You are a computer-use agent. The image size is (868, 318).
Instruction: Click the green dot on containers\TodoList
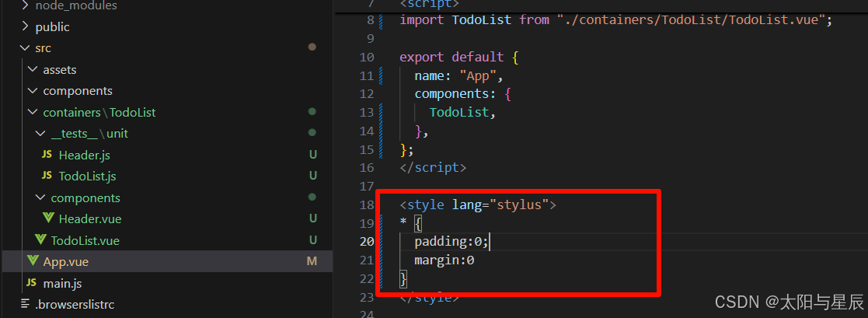click(312, 111)
